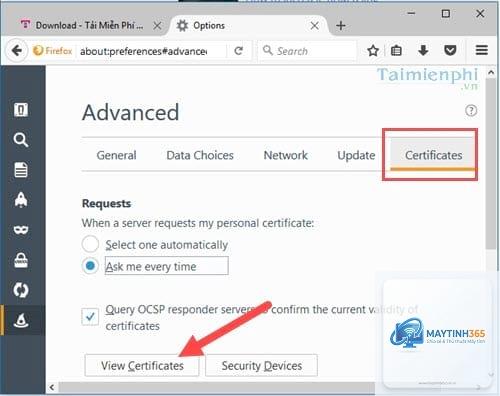Open the Privacy mask sidebar icon
Image resolution: width=500 pixels, height=396 pixels.
tap(21, 230)
